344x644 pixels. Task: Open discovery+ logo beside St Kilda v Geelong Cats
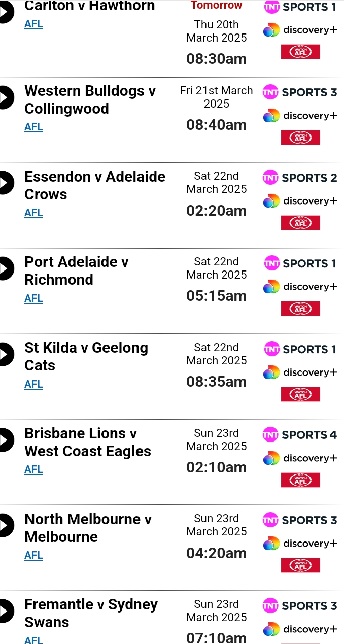[300, 372]
